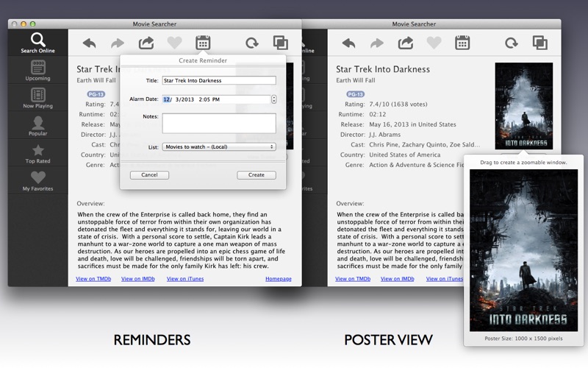Click share icon in left window toolbar

coord(146,43)
